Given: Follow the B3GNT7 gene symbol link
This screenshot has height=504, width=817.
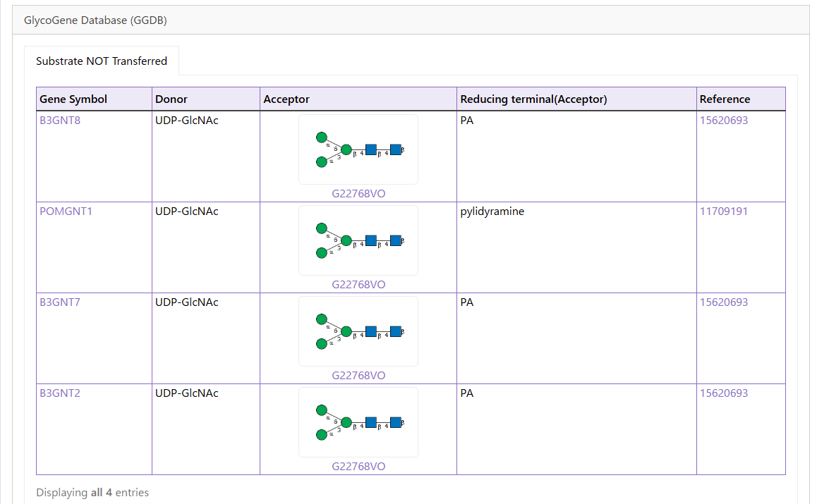Looking at the screenshot, I should point(60,302).
